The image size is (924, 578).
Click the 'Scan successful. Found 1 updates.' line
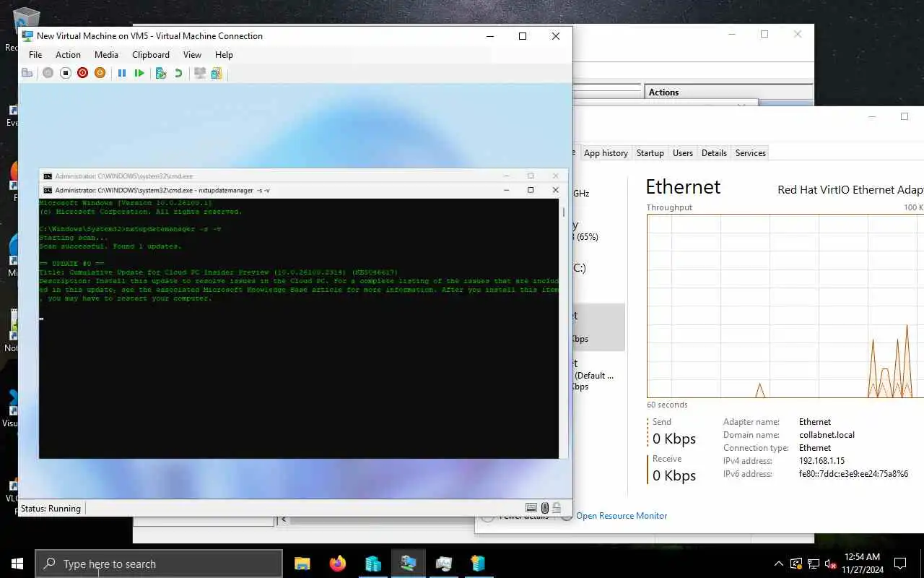click(x=110, y=246)
